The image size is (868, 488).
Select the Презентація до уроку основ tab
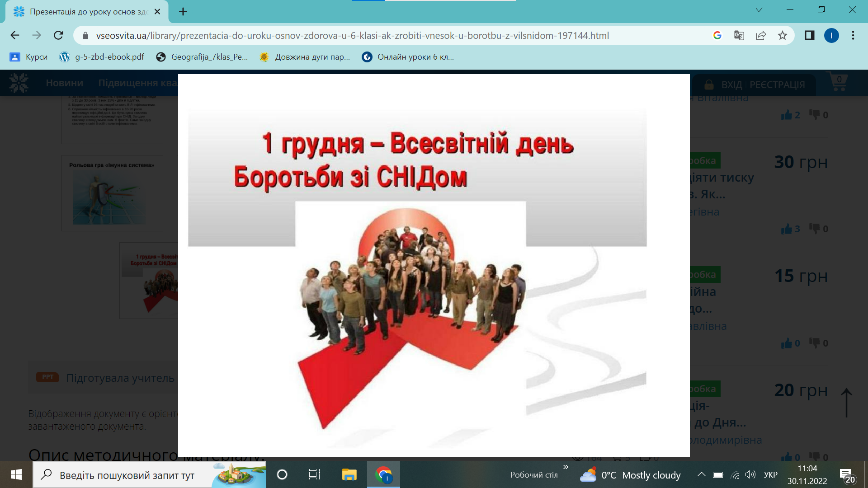click(x=87, y=12)
